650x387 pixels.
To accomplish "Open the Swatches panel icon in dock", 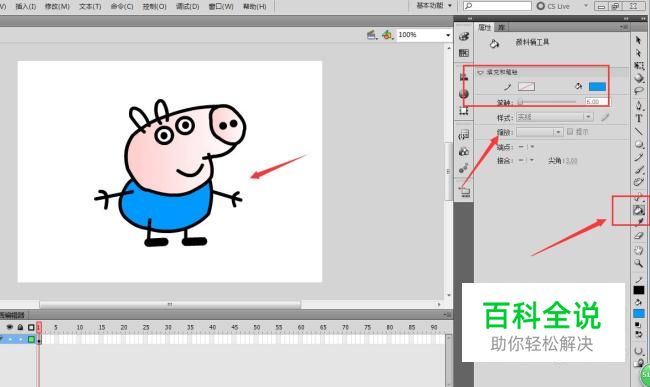I will pos(464,53).
